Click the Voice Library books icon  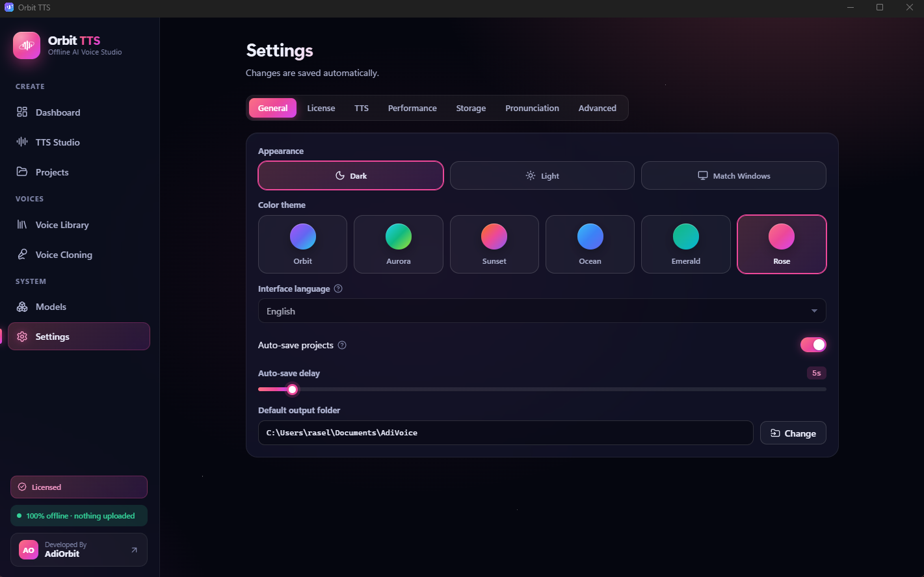click(x=22, y=225)
